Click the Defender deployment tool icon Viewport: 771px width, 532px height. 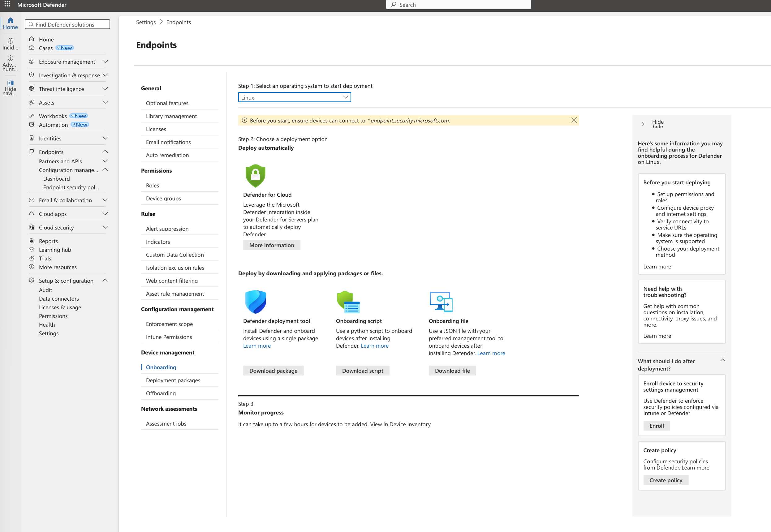tap(255, 302)
